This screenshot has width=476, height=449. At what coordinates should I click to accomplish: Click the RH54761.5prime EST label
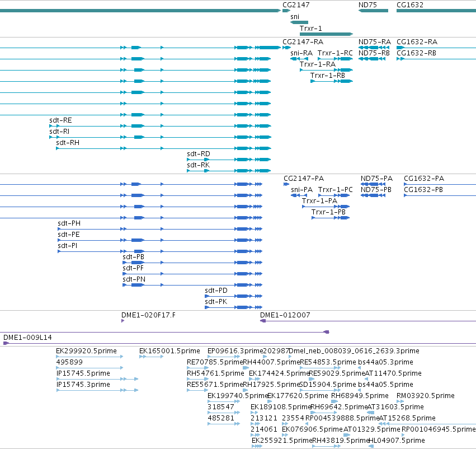(x=215, y=373)
